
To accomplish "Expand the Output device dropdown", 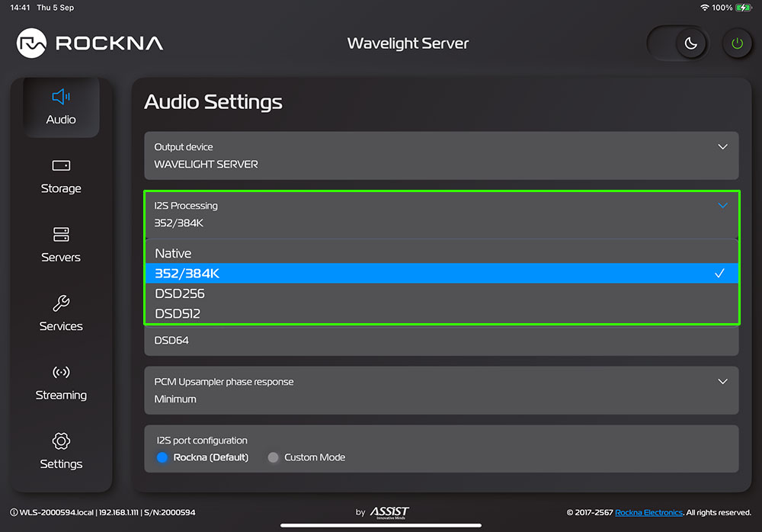I will pyautogui.click(x=722, y=146).
